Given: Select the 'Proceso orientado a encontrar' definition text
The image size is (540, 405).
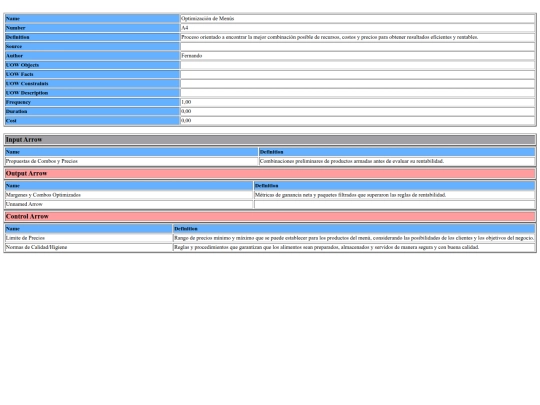Looking at the screenshot, I should pyautogui.click(x=329, y=37).
